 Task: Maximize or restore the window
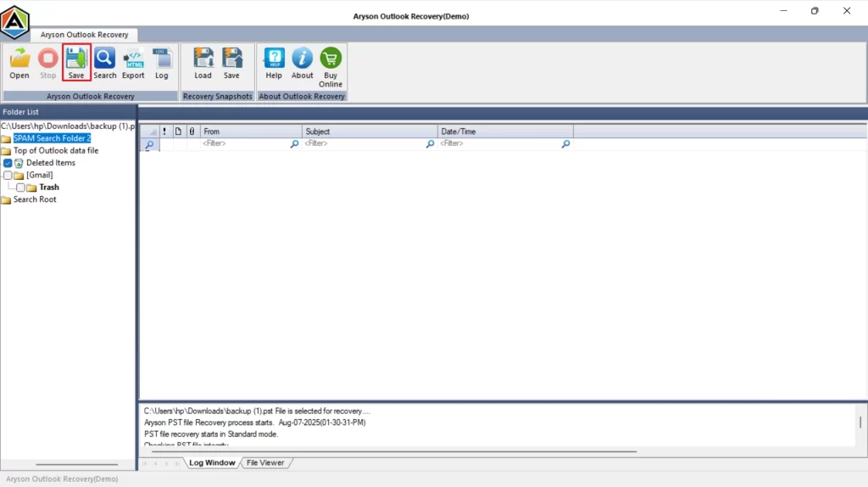click(x=815, y=10)
